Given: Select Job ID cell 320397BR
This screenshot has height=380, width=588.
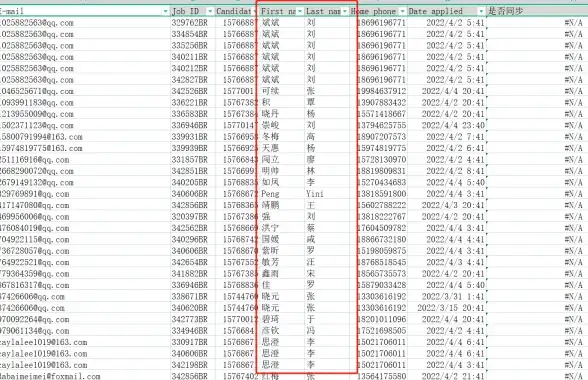Looking at the screenshot, I should click(x=189, y=217).
